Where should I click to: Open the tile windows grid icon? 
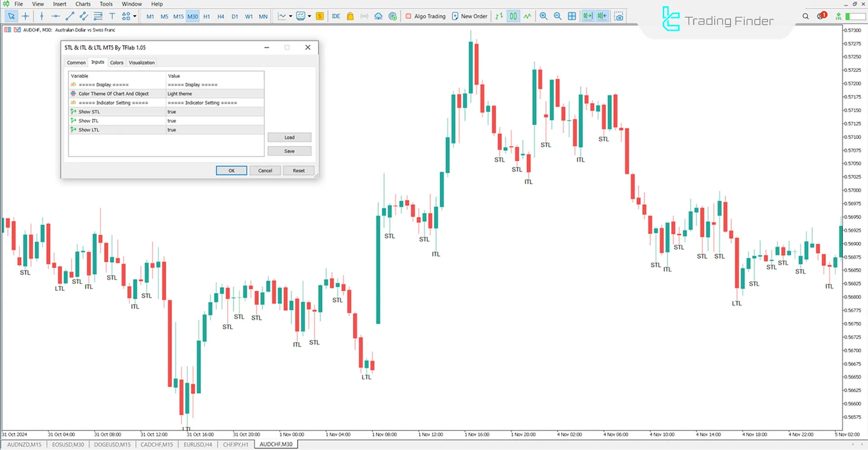(x=572, y=16)
